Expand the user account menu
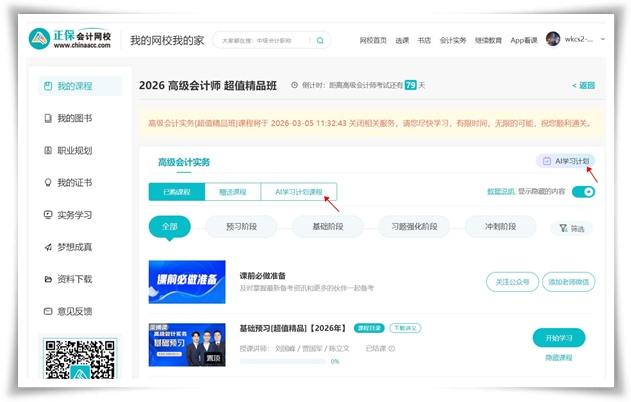The height and width of the screenshot is (402, 631). point(574,40)
